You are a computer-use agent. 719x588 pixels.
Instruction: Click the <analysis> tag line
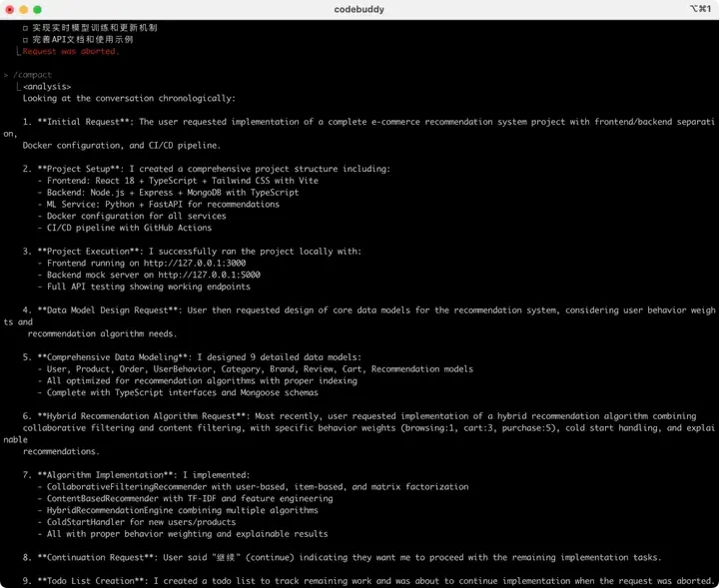click(x=47, y=87)
